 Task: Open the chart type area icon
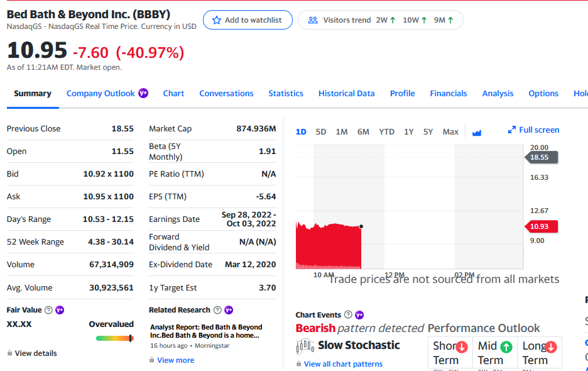(x=477, y=132)
